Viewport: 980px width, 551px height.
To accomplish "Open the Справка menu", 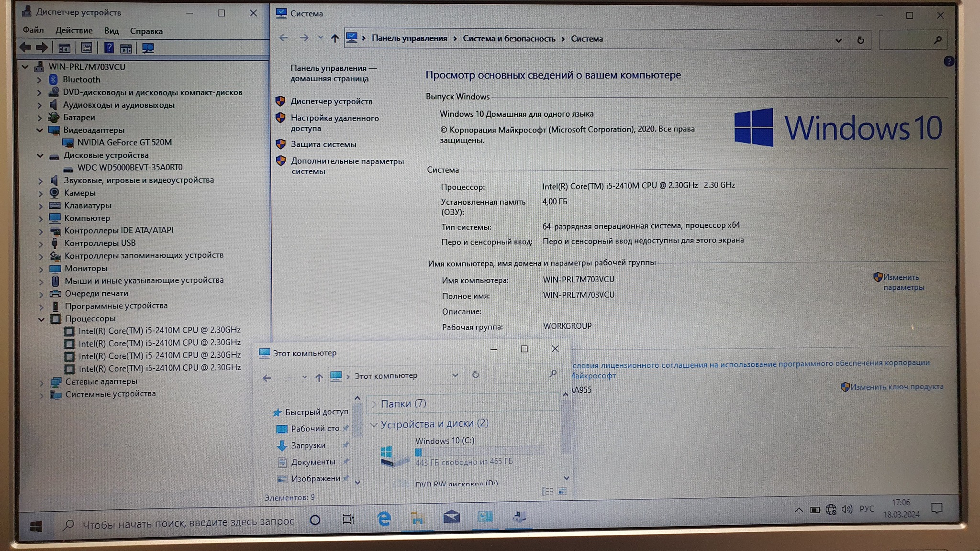I will 146,31.
